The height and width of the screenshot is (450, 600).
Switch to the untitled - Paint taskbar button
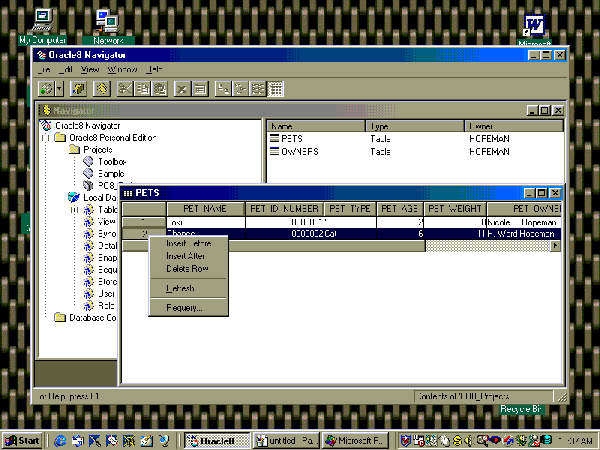[286, 441]
